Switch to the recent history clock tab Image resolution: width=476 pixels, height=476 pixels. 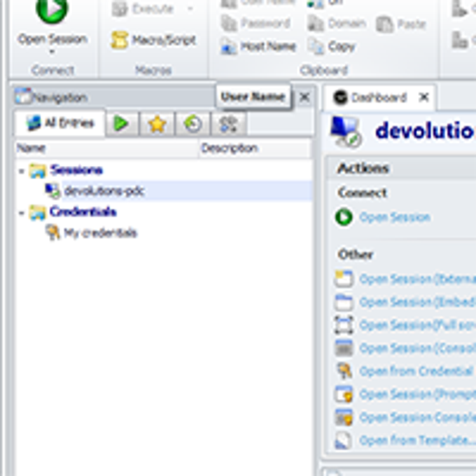[x=192, y=124]
